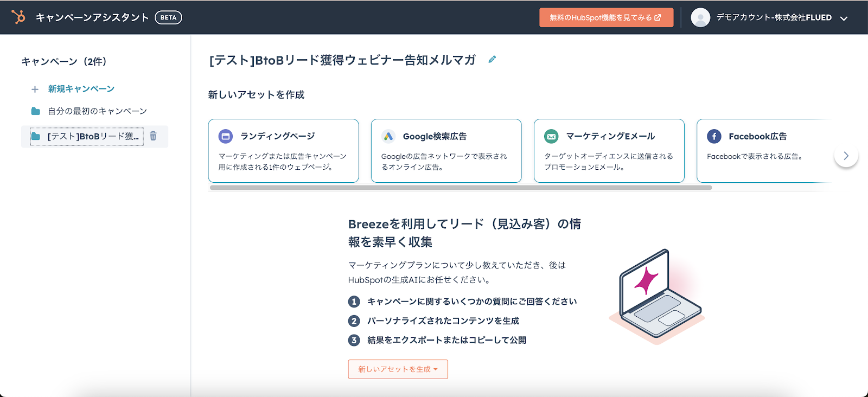The width and height of the screenshot is (868, 397).
Task: Click the step 2 number badge
Action: click(x=354, y=321)
